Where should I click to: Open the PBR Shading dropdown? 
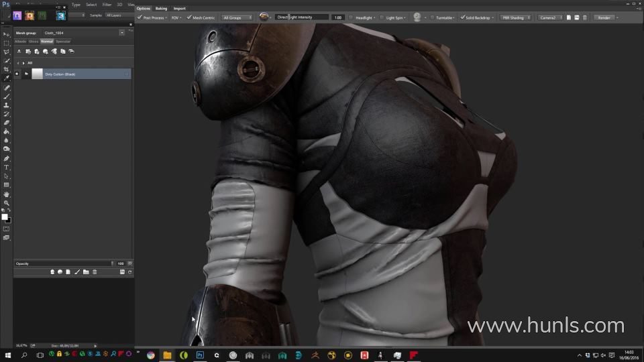pos(516,17)
